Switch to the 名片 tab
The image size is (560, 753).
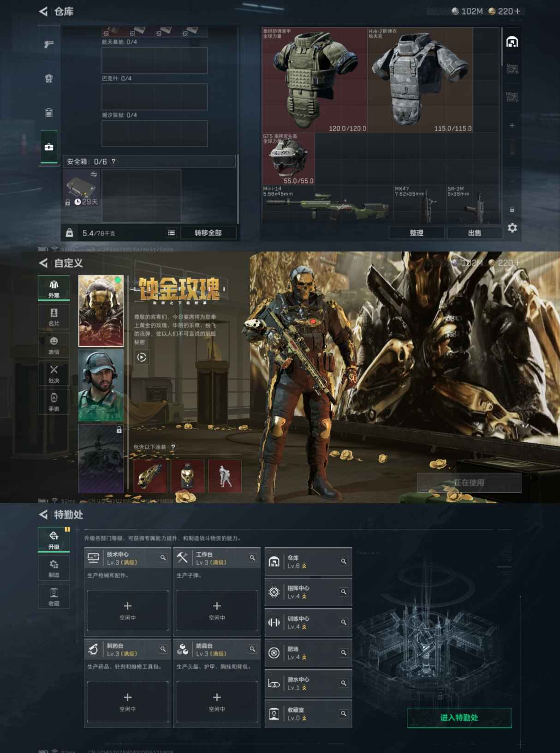[x=54, y=317]
